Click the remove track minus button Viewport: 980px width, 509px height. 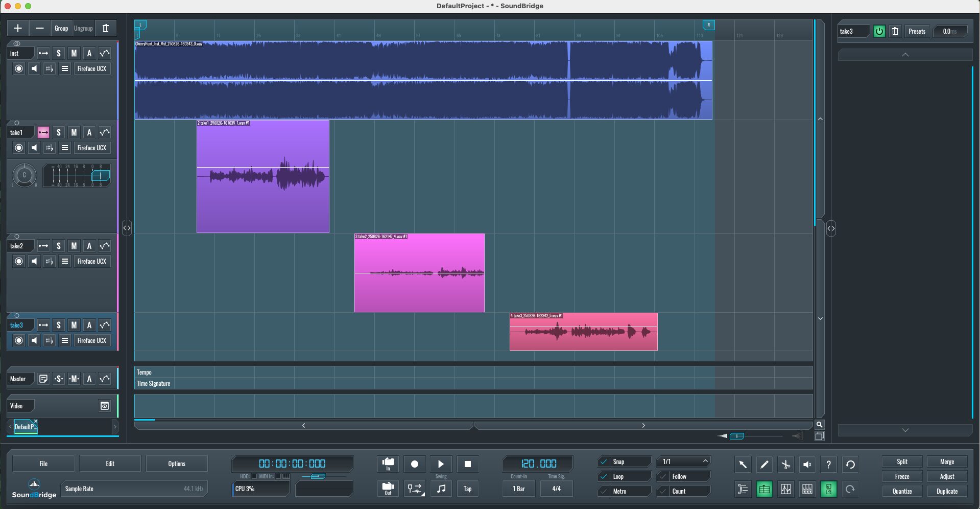pyautogui.click(x=40, y=28)
